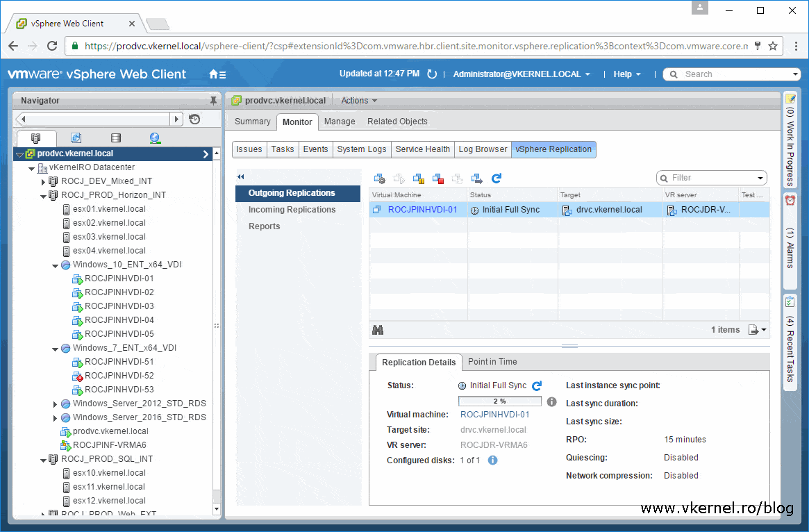The height and width of the screenshot is (532, 809).
Task: Open the Storage view in the Navigator
Action: coord(115,138)
